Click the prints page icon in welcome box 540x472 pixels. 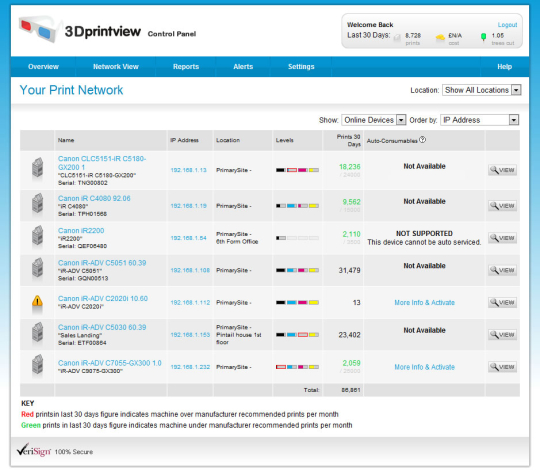(x=397, y=38)
